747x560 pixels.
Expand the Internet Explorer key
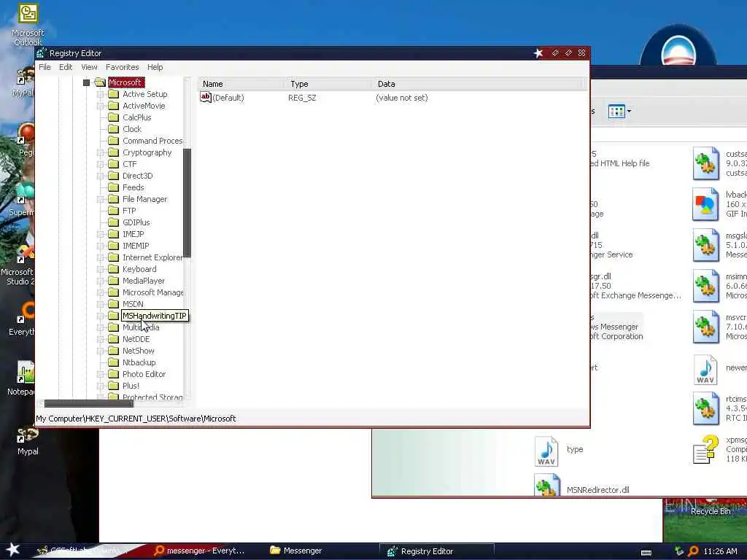click(x=100, y=257)
